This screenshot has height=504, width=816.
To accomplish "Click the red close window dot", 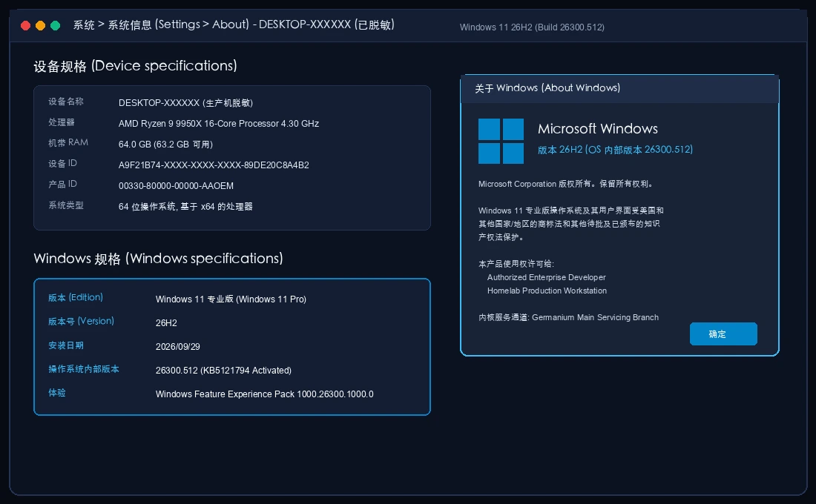I will tap(25, 25).
